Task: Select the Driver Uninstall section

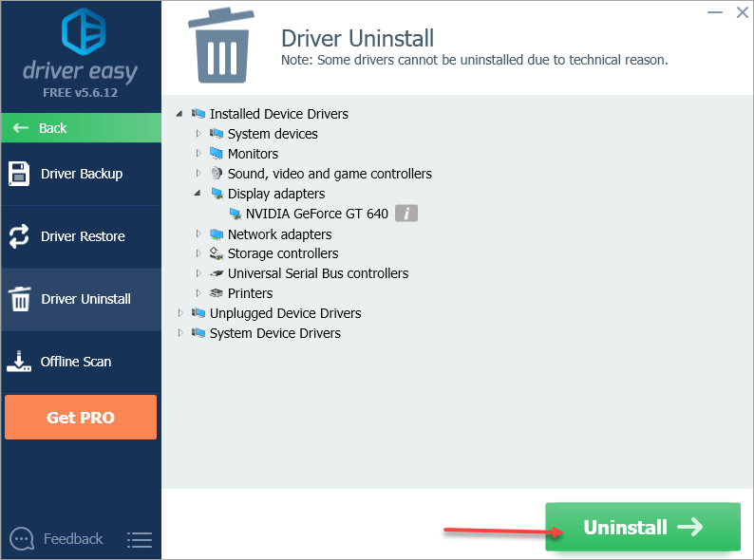Action: pos(82,299)
